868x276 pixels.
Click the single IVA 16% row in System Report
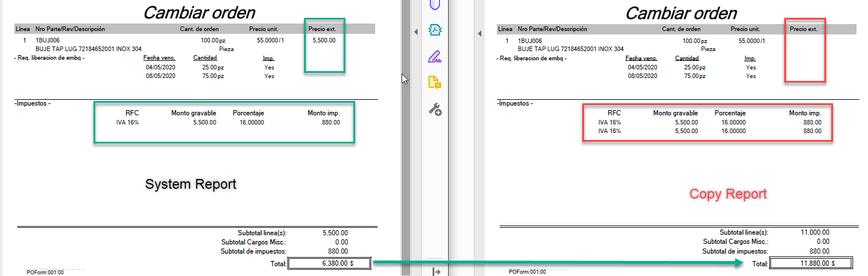click(228, 122)
